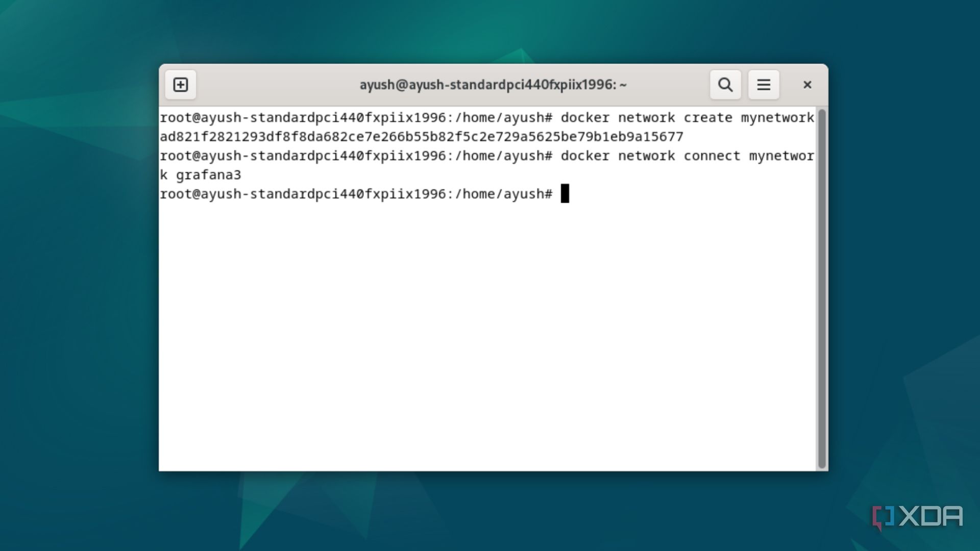This screenshot has width=980, height=551.
Task: Open the terminal options menu
Action: click(x=763, y=85)
